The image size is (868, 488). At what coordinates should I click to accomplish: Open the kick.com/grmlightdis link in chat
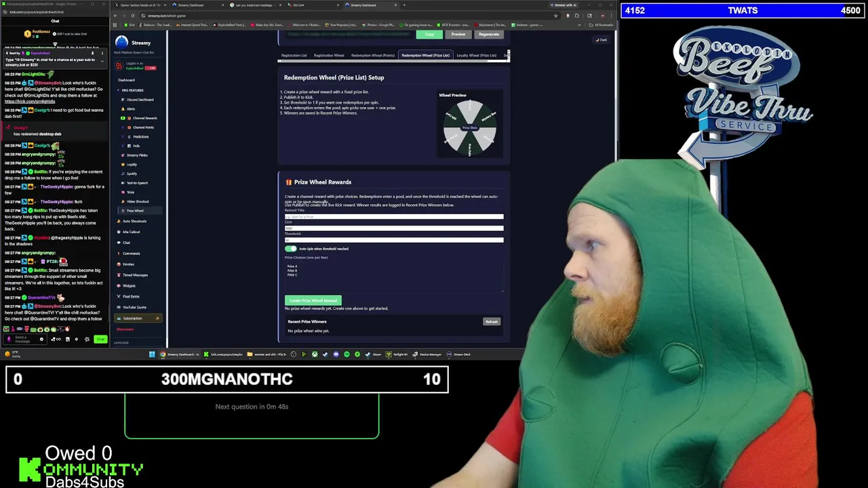click(30, 102)
